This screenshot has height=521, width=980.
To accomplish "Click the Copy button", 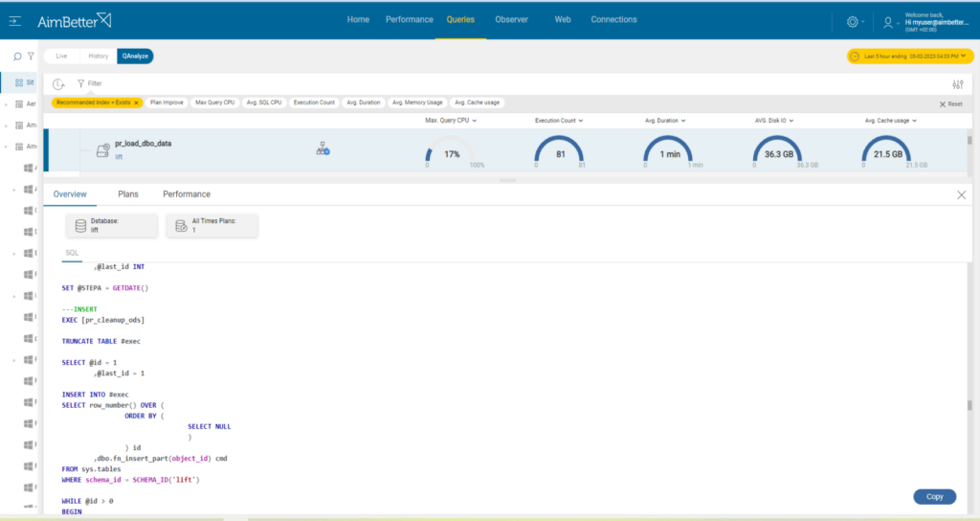I will [934, 497].
